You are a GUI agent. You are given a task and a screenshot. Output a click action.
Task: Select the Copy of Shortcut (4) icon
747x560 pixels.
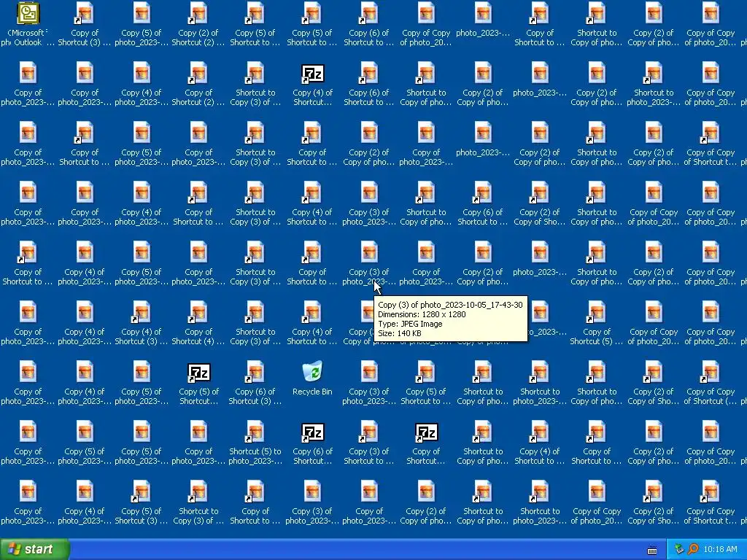[198, 324]
